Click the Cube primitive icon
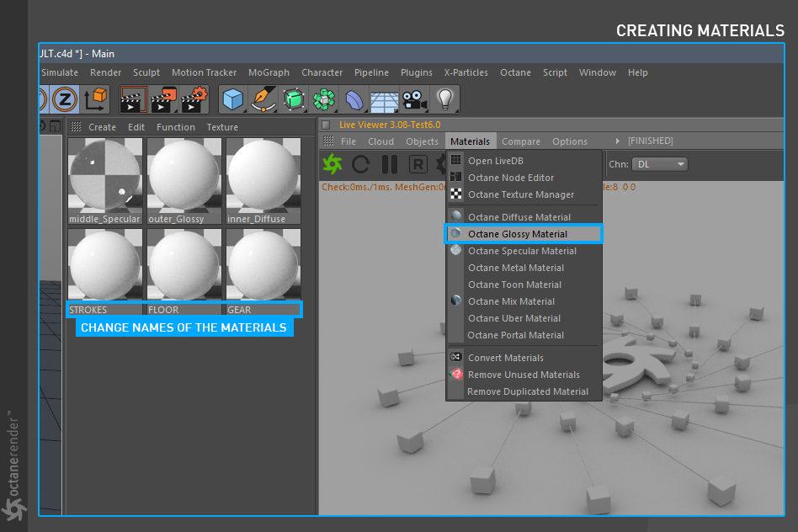Image resolution: width=798 pixels, height=532 pixels. pyautogui.click(x=232, y=100)
